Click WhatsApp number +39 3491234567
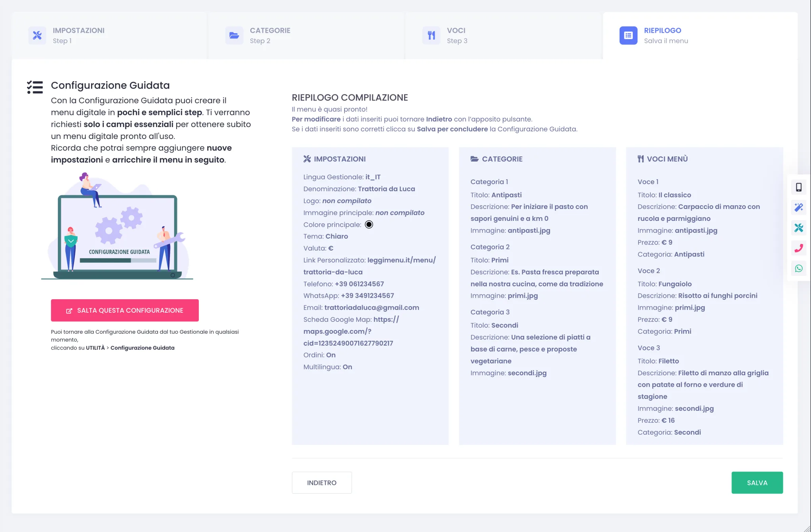The height and width of the screenshot is (532, 811). tap(367, 296)
